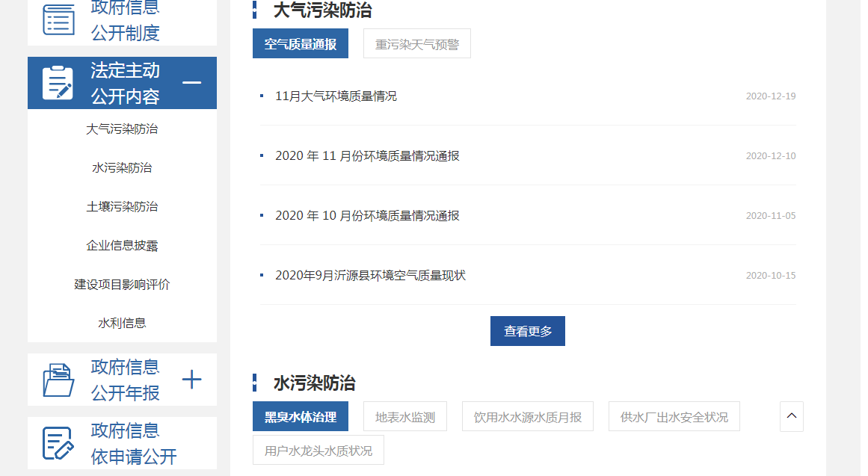This screenshot has width=868, height=476.
Task: Select the 空气质量通报 tab
Action: tap(301, 44)
